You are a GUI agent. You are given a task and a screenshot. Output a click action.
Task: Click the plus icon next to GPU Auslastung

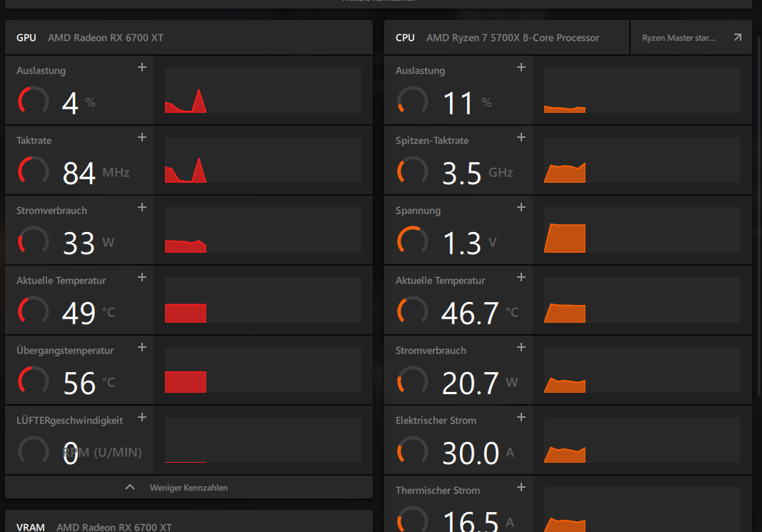(142, 67)
